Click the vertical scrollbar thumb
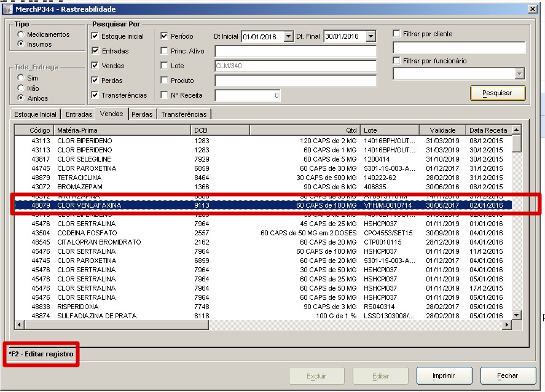Image resolution: width=545 pixels, height=392 pixels. click(517, 144)
